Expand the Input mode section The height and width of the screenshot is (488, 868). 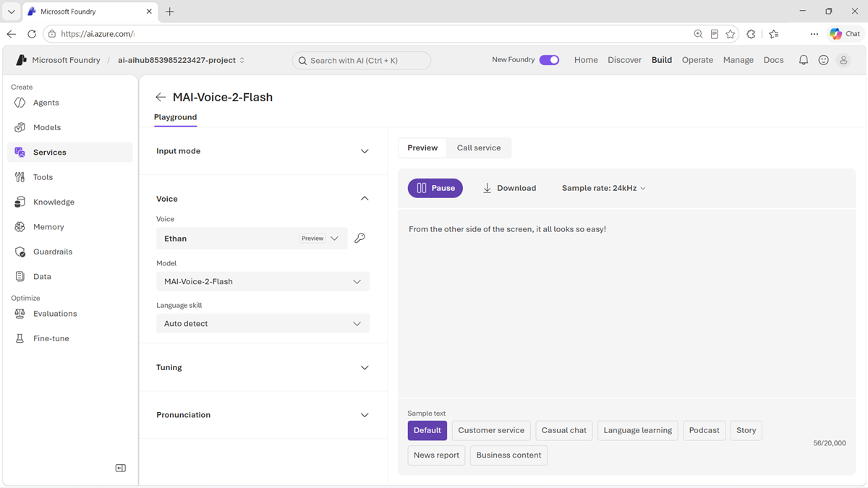pos(365,151)
